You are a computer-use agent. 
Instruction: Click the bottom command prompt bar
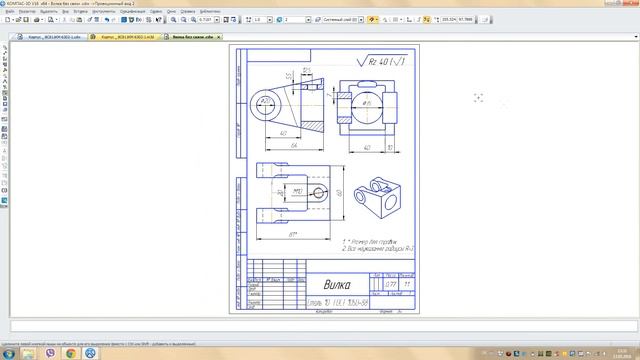coord(324,326)
